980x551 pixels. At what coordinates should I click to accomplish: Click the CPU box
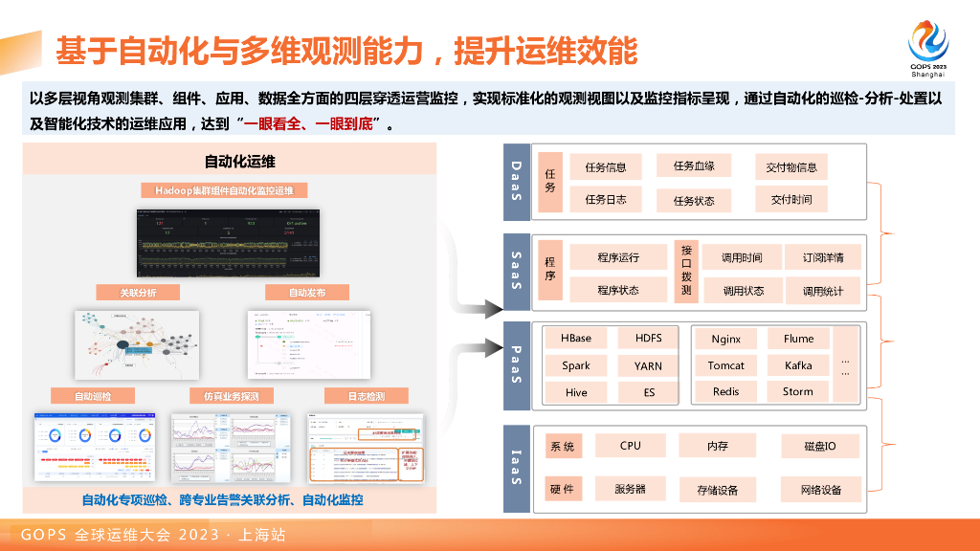pyautogui.click(x=630, y=446)
